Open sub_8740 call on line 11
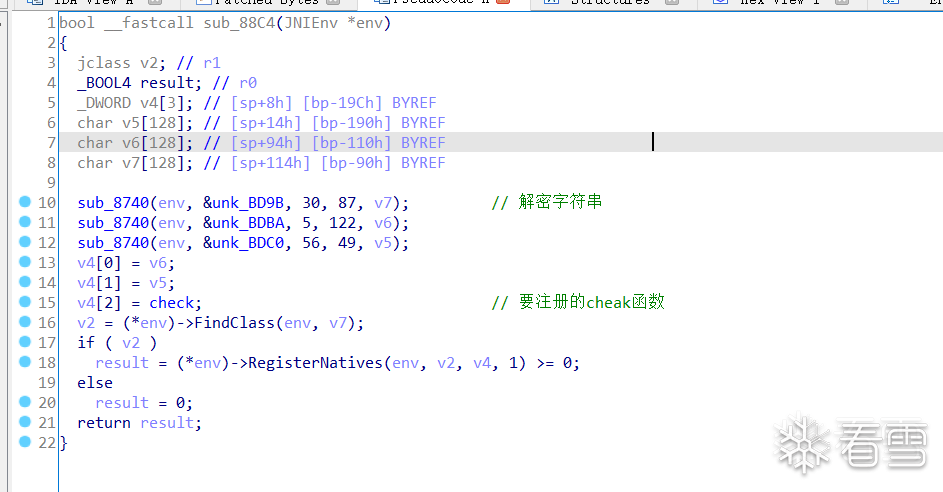Image resolution: width=943 pixels, height=492 pixels. pyautogui.click(x=112, y=223)
